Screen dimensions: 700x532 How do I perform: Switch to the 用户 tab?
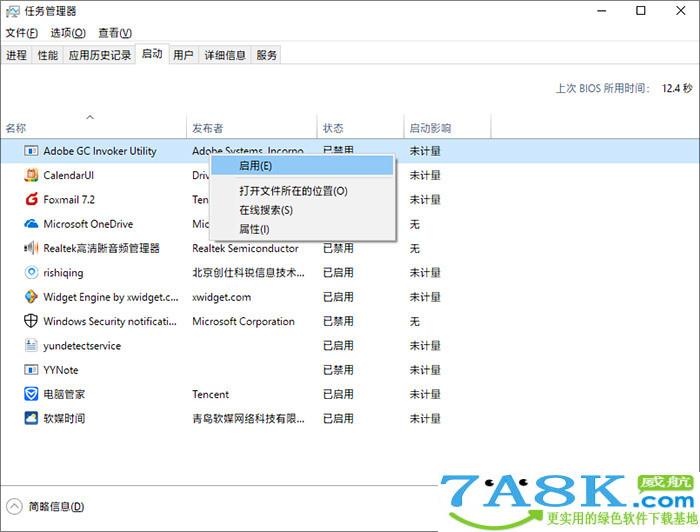[x=183, y=55]
